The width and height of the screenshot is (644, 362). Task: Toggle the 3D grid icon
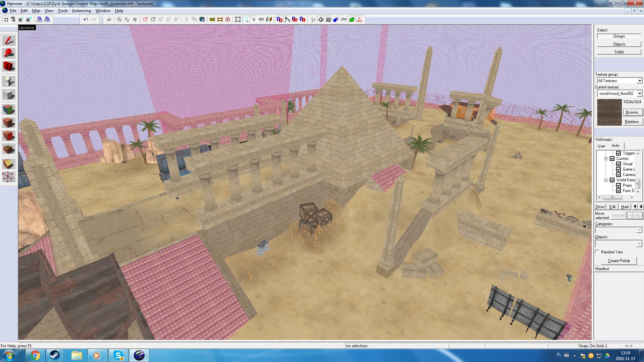click(13, 19)
